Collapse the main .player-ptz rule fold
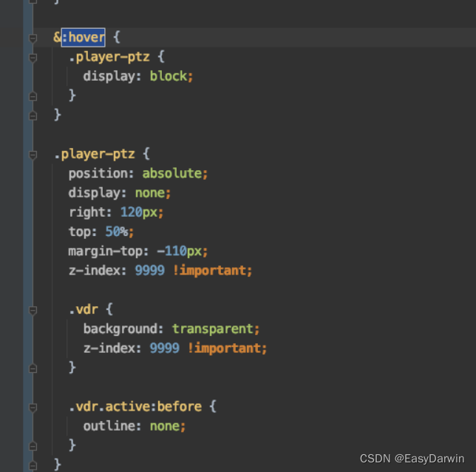Screen dimensions: 476x472 (33, 155)
